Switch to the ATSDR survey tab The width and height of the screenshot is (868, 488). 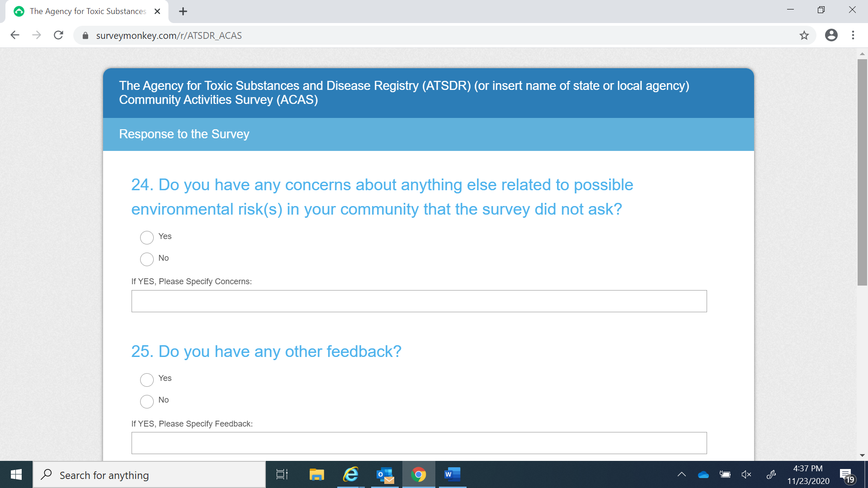87,11
